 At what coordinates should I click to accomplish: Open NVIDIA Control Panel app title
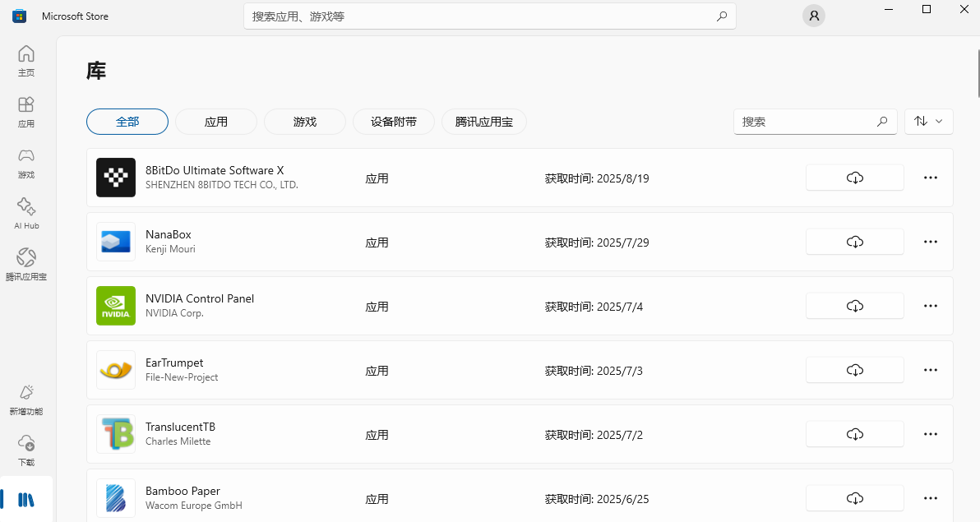200,298
